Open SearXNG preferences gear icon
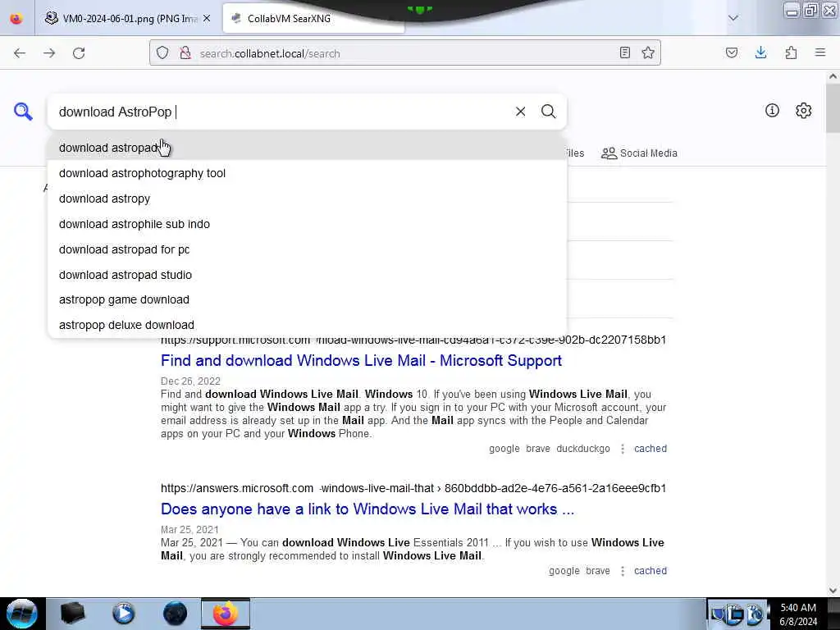The width and height of the screenshot is (840, 630). click(803, 111)
